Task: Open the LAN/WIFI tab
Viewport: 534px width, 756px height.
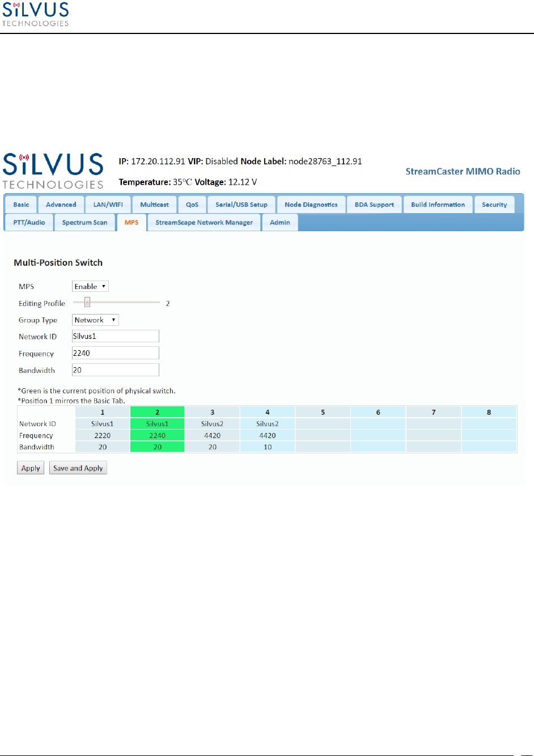Action: tap(108, 205)
